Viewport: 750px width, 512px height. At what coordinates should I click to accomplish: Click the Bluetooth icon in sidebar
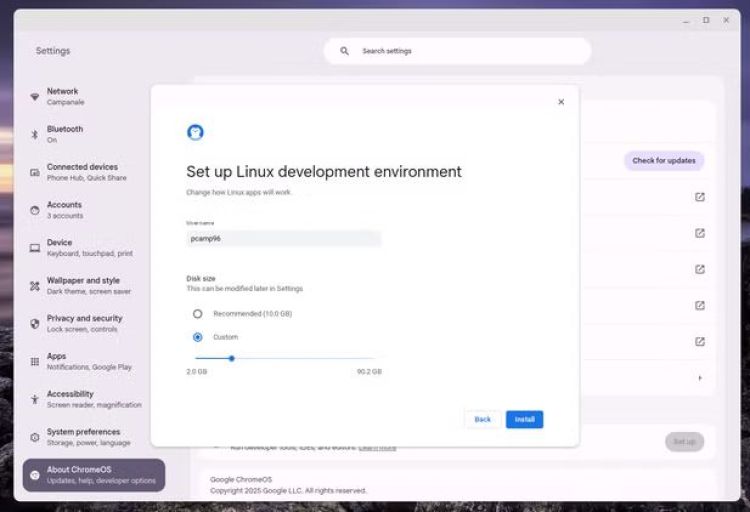pos(35,134)
